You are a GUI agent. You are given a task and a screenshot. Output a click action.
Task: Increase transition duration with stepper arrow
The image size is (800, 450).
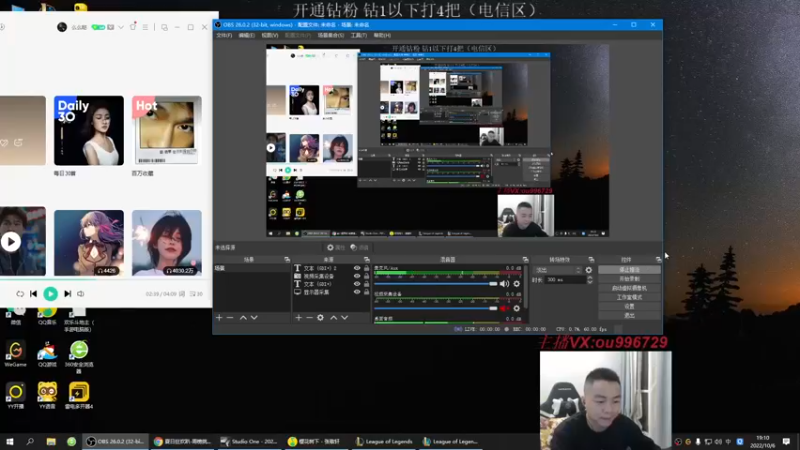pos(590,278)
